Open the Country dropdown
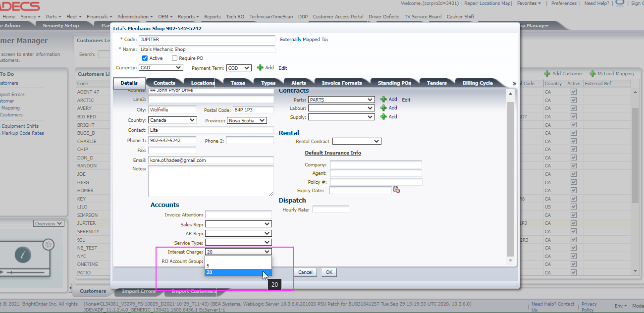This screenshot has width=644, height=313. click(x=172, y=120)
